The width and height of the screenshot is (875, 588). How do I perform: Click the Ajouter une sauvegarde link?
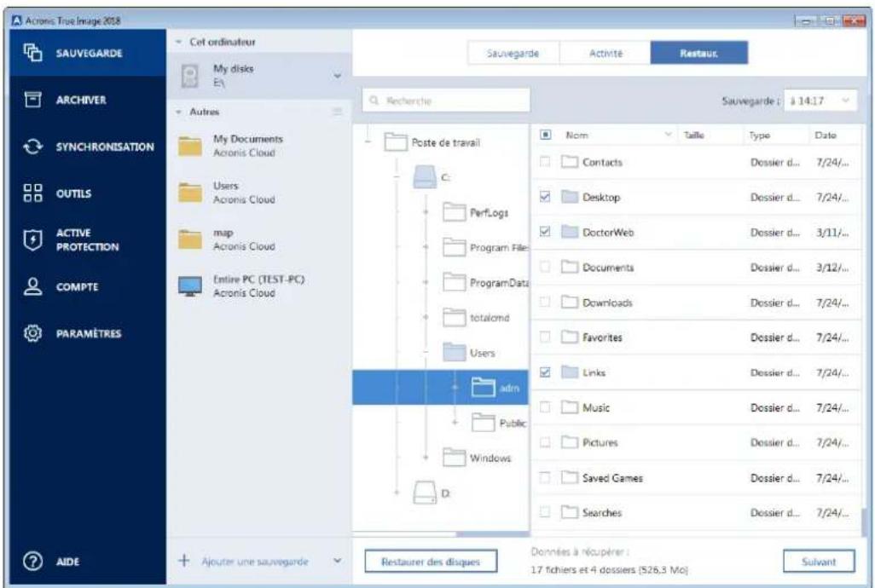tap(255, 562)
